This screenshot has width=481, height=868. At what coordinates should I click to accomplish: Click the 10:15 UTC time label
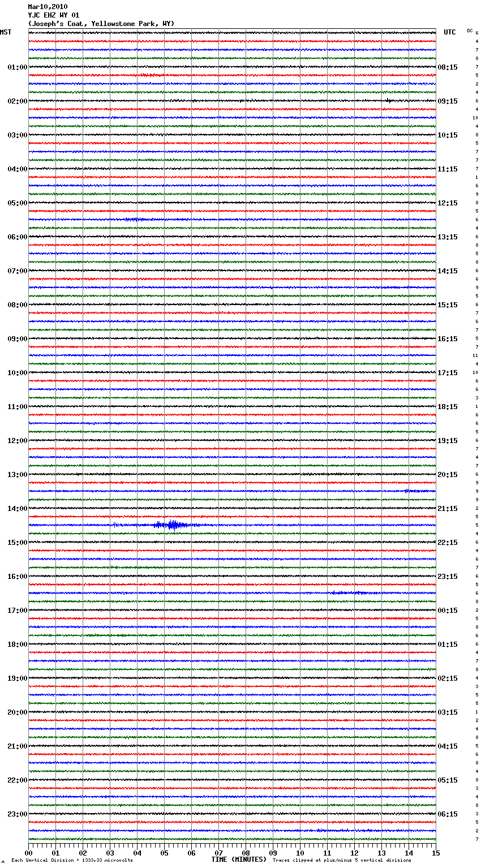coord(448,135)
